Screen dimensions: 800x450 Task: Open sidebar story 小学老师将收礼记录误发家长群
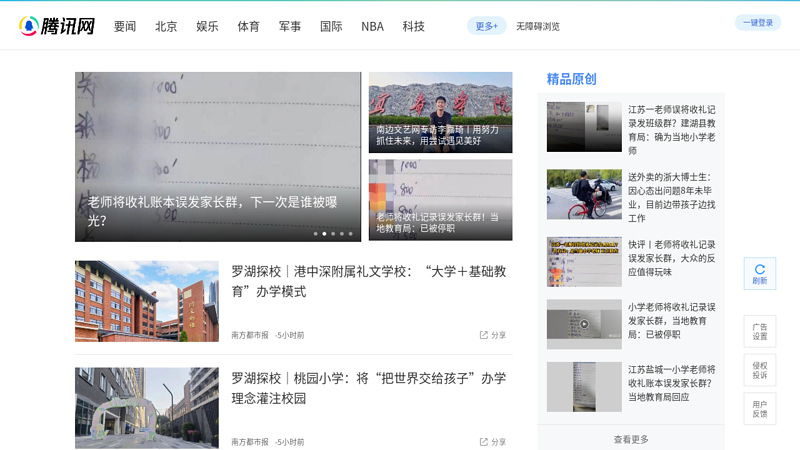671,321
